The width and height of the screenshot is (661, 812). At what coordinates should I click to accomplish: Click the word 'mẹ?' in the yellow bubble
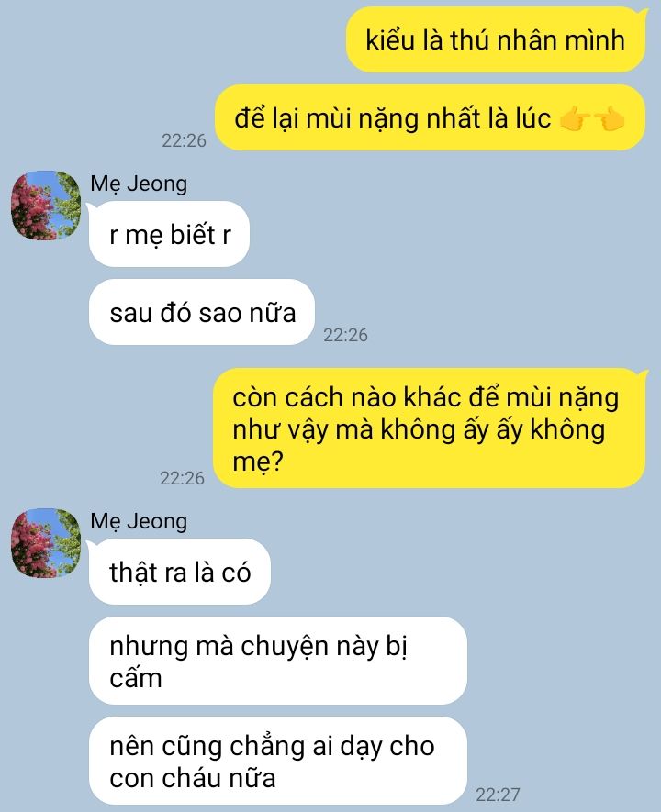(x=257, y=462)
